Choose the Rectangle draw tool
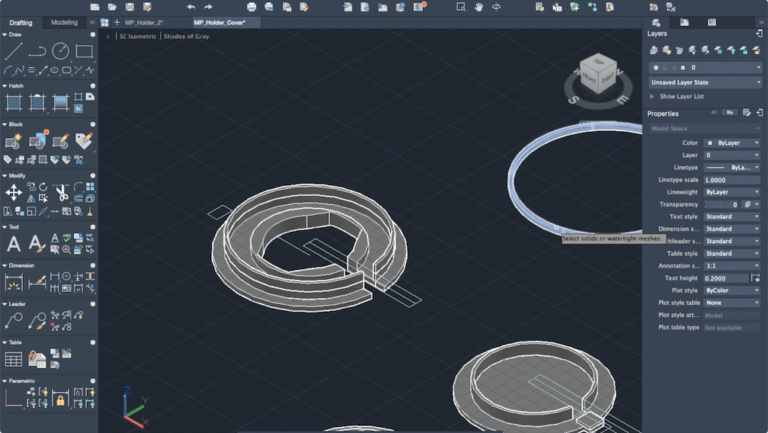 (x=85, y=51)
